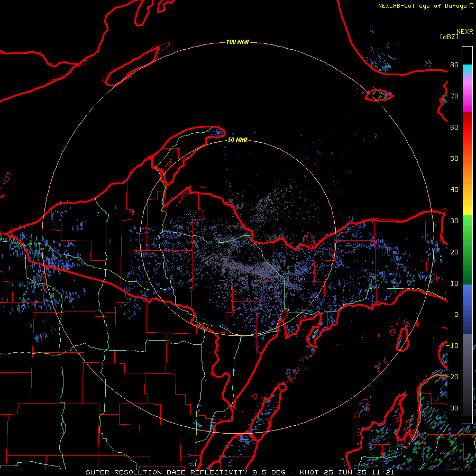Click the NEXLAB-College of DuPage label
This screenshot has width=476, height=476.
(x=422, y=6)
